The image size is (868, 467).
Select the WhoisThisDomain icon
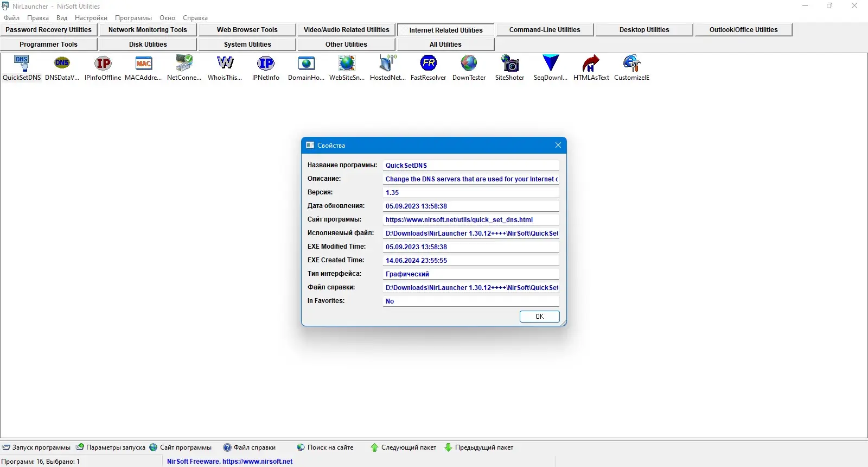(x=225, y=64)
